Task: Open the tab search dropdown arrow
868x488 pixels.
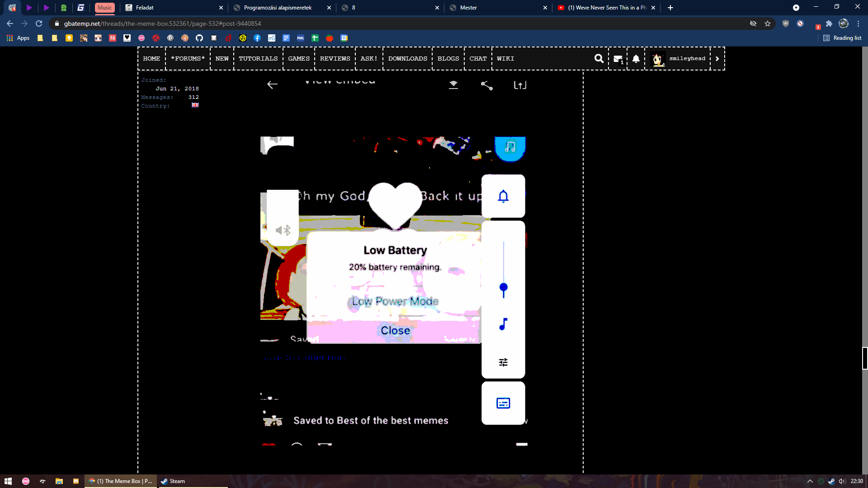Action: coord(796,8)
